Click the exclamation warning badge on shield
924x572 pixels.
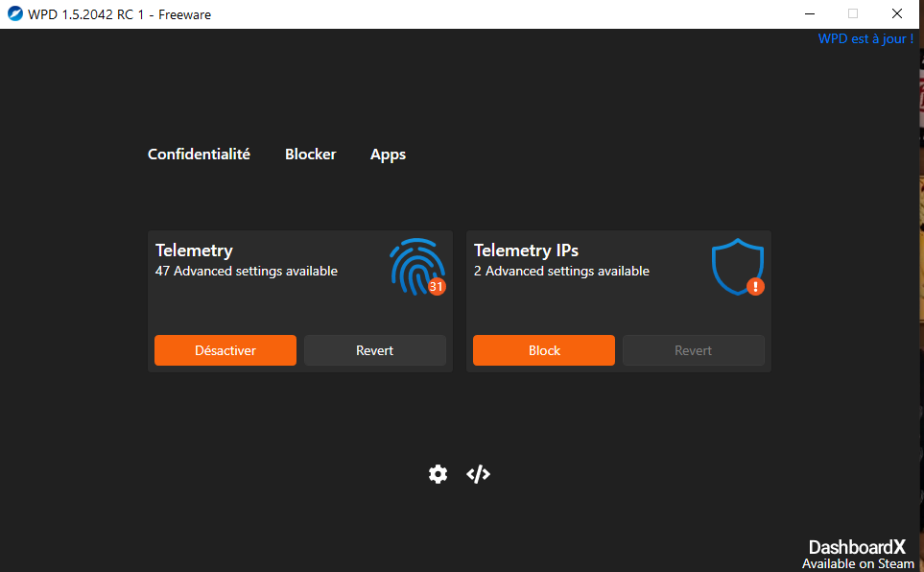755,286
